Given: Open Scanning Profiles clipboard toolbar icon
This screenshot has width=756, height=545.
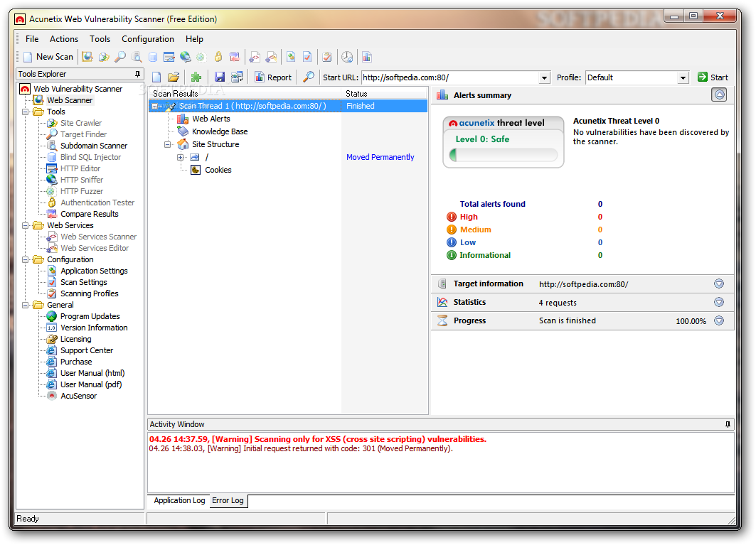Looking at the screenshot, I should (x=327, y=57).
